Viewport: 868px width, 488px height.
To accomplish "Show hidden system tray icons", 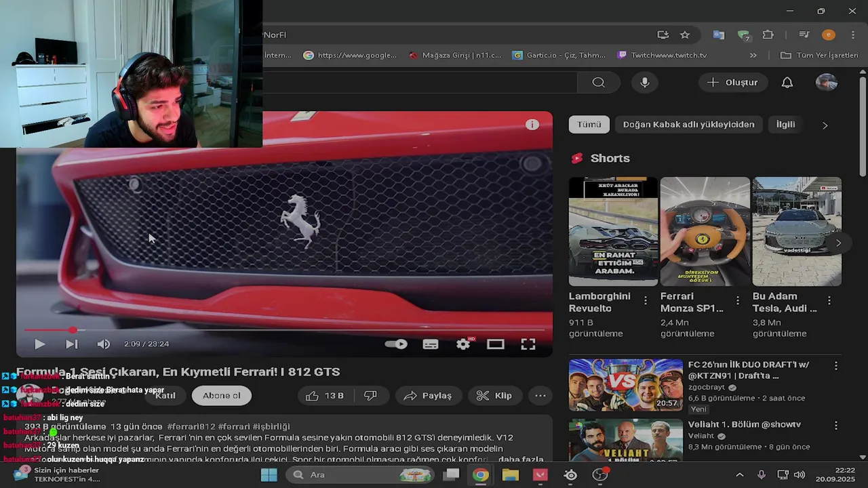I will 739,474.
